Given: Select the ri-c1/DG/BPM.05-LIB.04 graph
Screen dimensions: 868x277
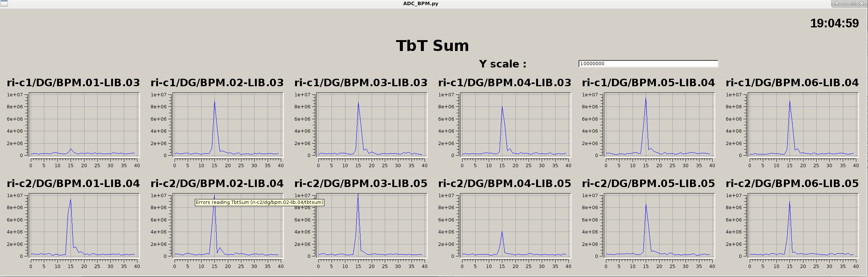Looking at the screenshot, I should pos(659,124).
